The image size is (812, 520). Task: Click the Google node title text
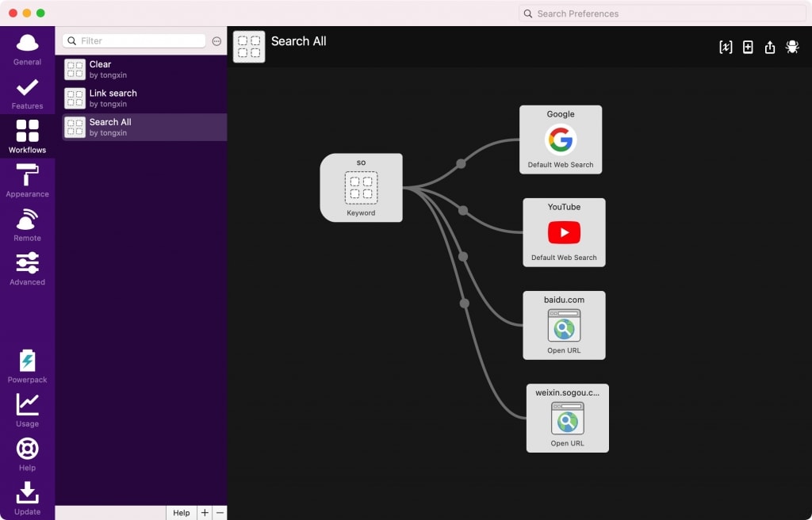click(561, 114)
